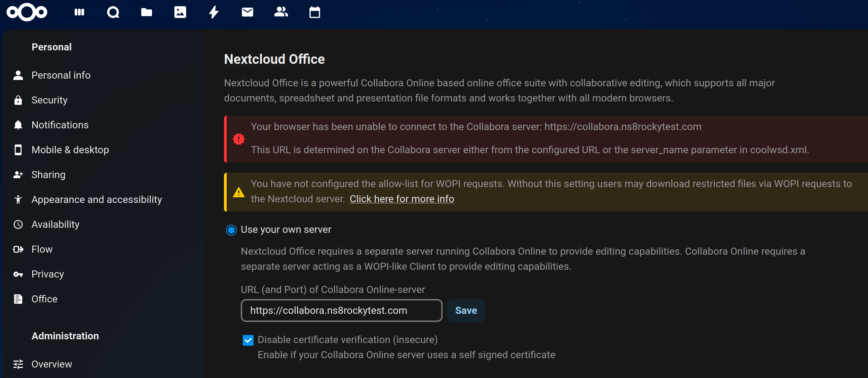Click the Security lock icon
The width and height of the screenshot is (868, 378).
tap(18, 100)
